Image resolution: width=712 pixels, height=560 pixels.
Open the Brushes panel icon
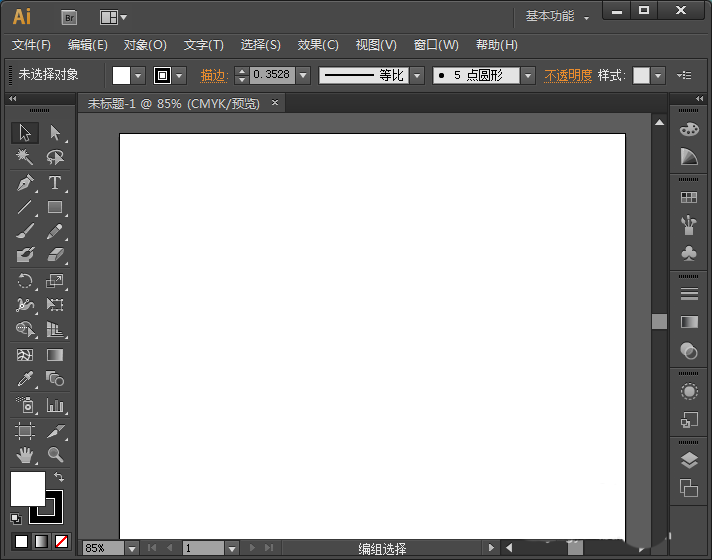point(688,225)
